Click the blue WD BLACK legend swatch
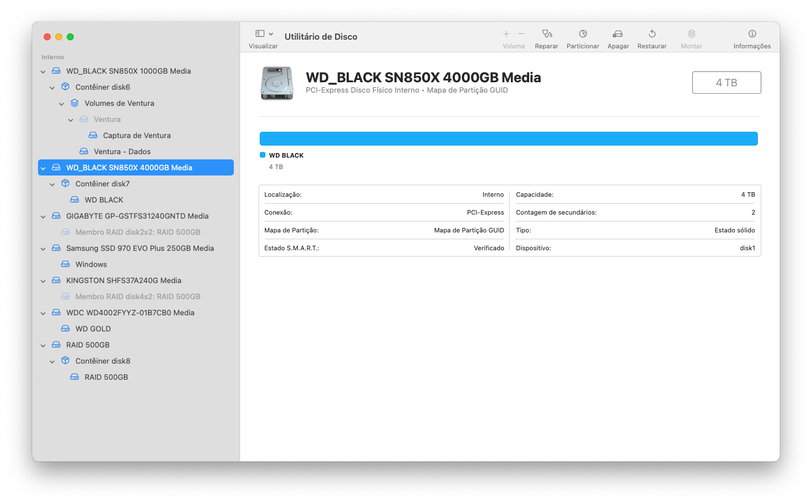Viewport: 812px width, 504px height. click(x=263, y=155)
